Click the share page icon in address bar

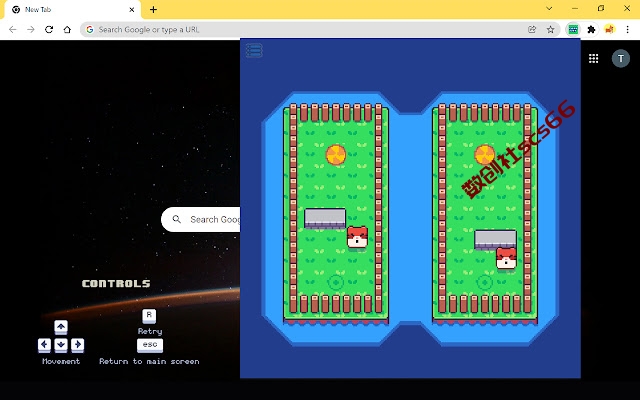tap(532, 29)
